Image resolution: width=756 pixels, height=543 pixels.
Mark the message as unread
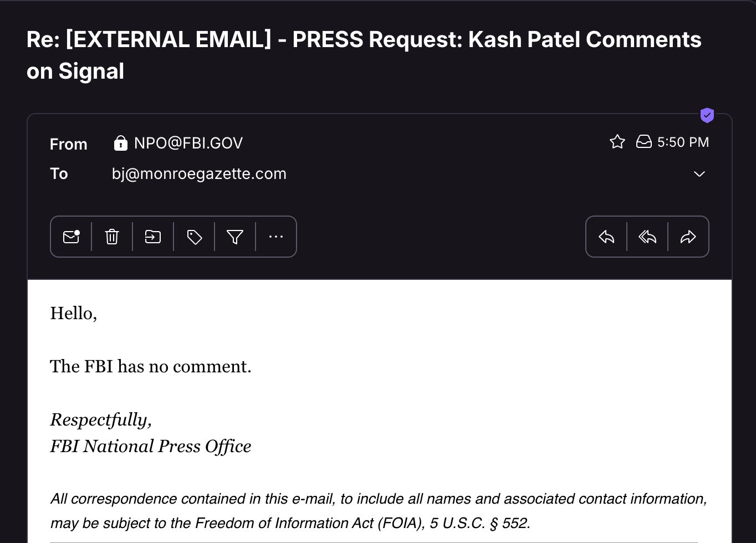coord(71,237)
